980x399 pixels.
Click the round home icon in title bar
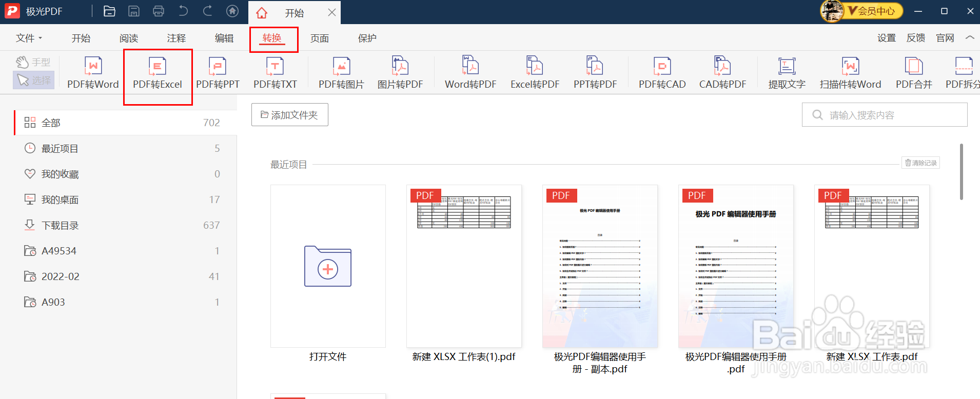pyautogui.click(x=232, y=11)
